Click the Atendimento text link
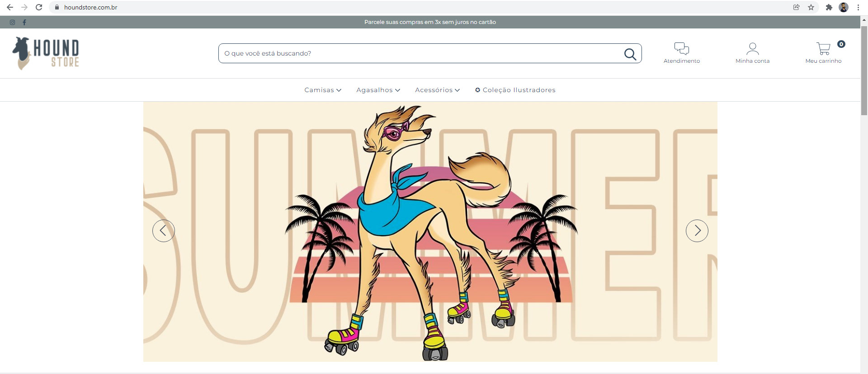Viewport: 868px width, 374px height. point(682,61)
